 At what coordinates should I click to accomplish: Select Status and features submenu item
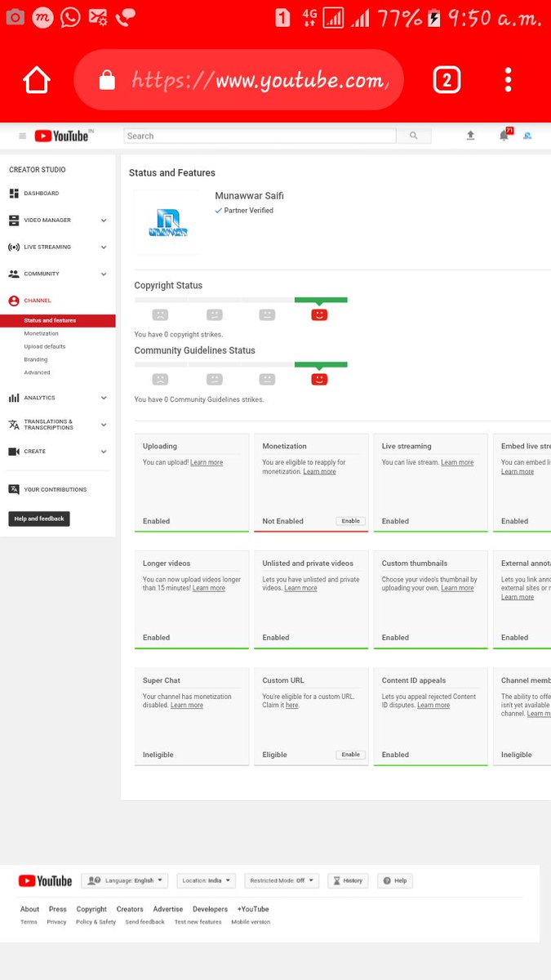pos(57,321)
